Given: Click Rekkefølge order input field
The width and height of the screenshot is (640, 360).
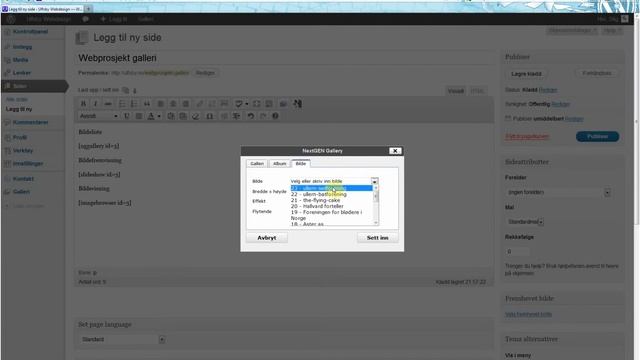Looking at the screenshot, I should click(518, 251).
